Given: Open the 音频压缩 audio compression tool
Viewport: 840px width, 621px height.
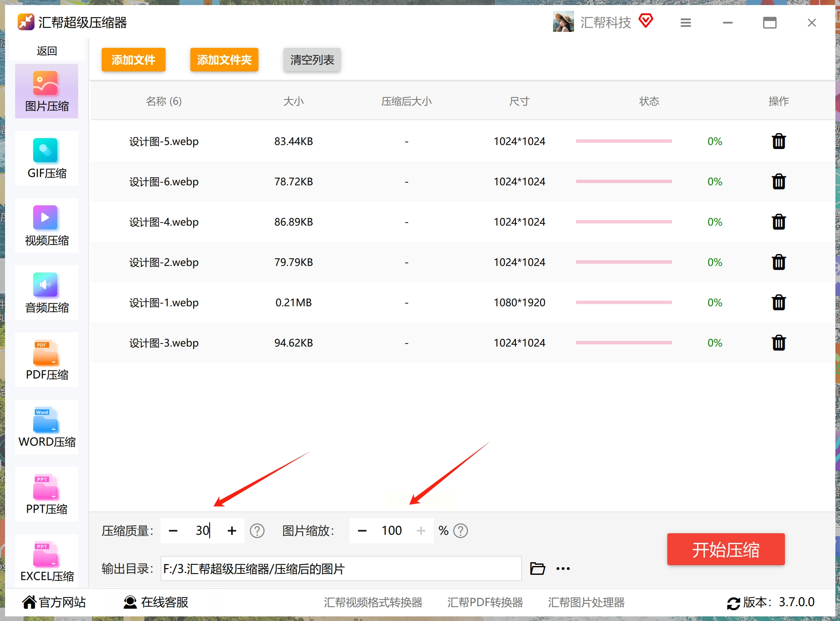Looking at the screenshot, I should [x=47, y=293].
